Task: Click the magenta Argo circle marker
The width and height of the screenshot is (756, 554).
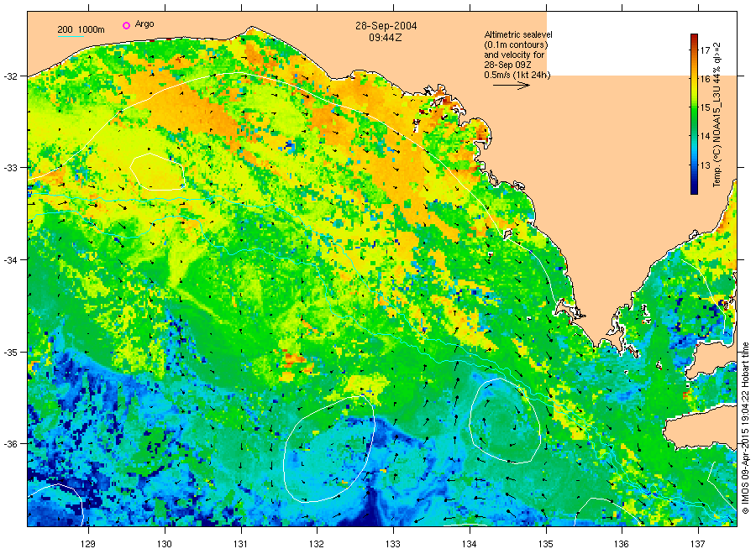Action: (x=126, y=25)
